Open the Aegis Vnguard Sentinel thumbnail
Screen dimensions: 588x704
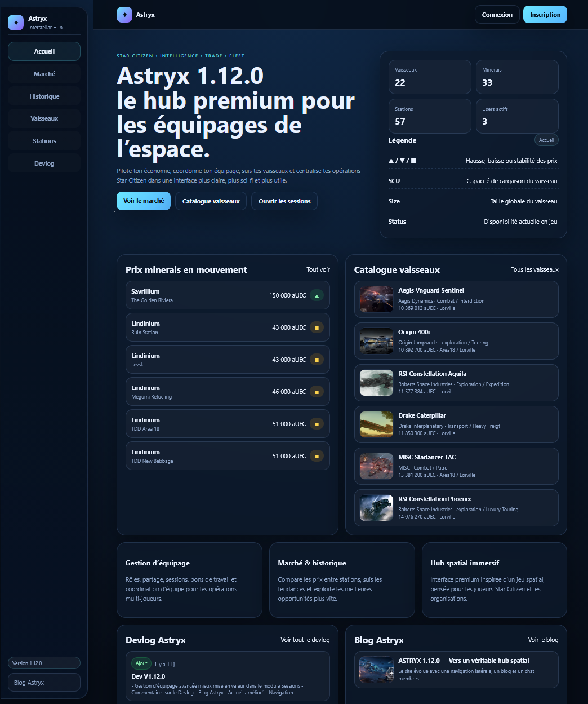pos(376,299)
